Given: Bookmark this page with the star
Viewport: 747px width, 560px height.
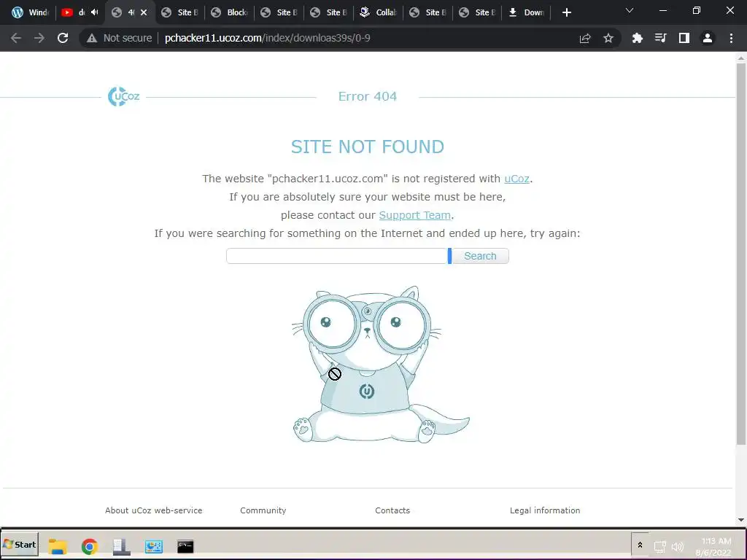Looking at the screenshot, I should 608,38.
